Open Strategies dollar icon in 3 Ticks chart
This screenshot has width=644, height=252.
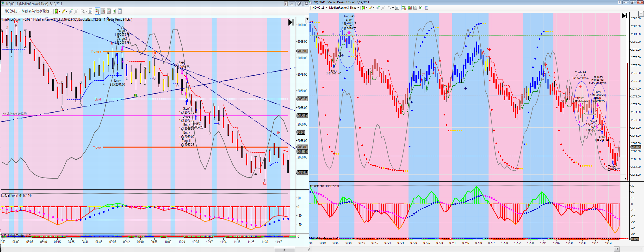pos(421,8)
